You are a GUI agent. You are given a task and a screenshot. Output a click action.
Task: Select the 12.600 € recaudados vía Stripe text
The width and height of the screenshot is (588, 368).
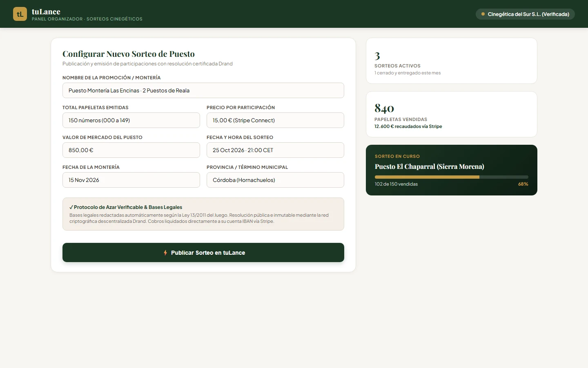click(x=408, y=126)
